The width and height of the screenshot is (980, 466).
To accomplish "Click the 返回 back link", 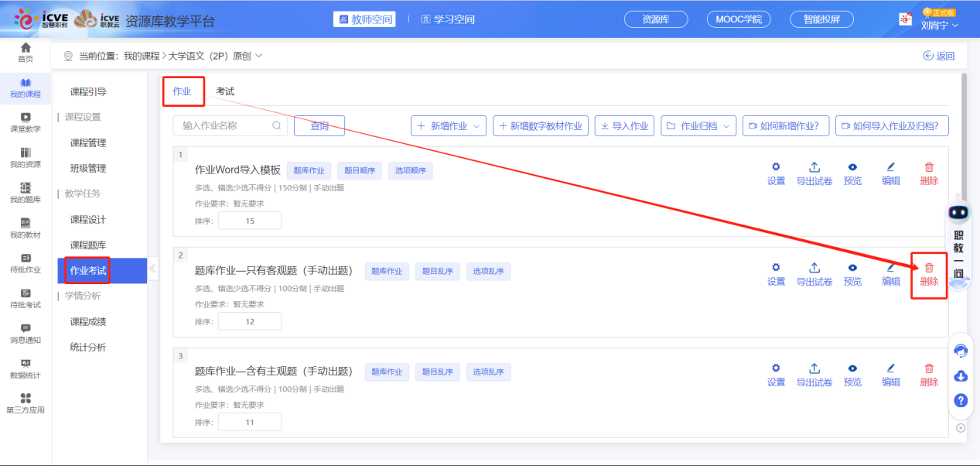I will click(939, 56).
